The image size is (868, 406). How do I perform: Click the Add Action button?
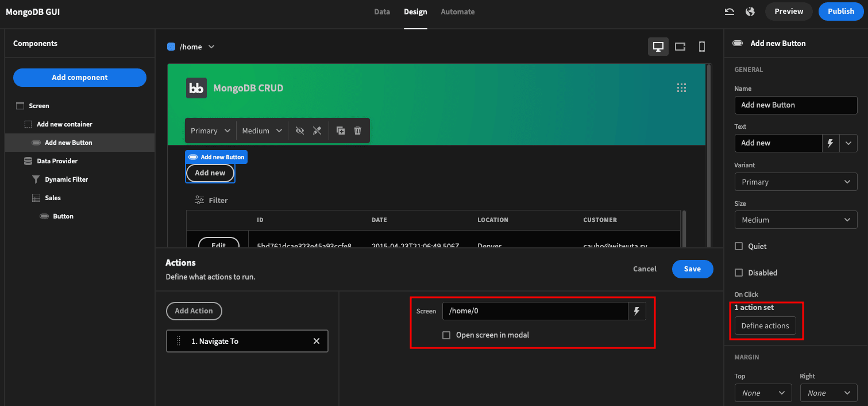point(194,311)
